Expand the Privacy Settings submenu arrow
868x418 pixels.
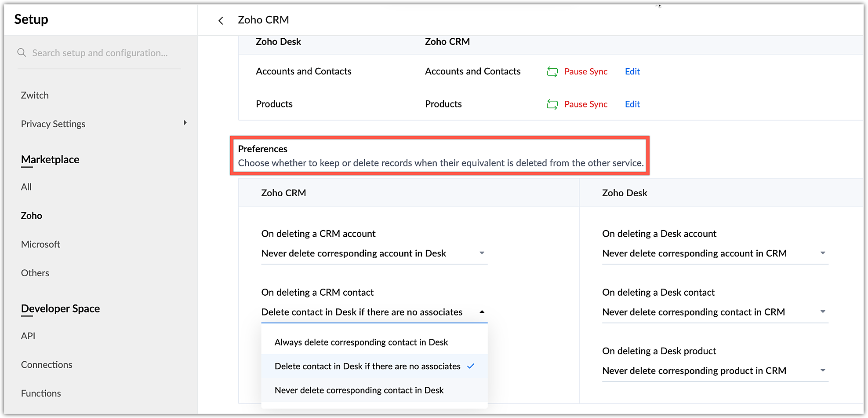(x=185, y=123)
